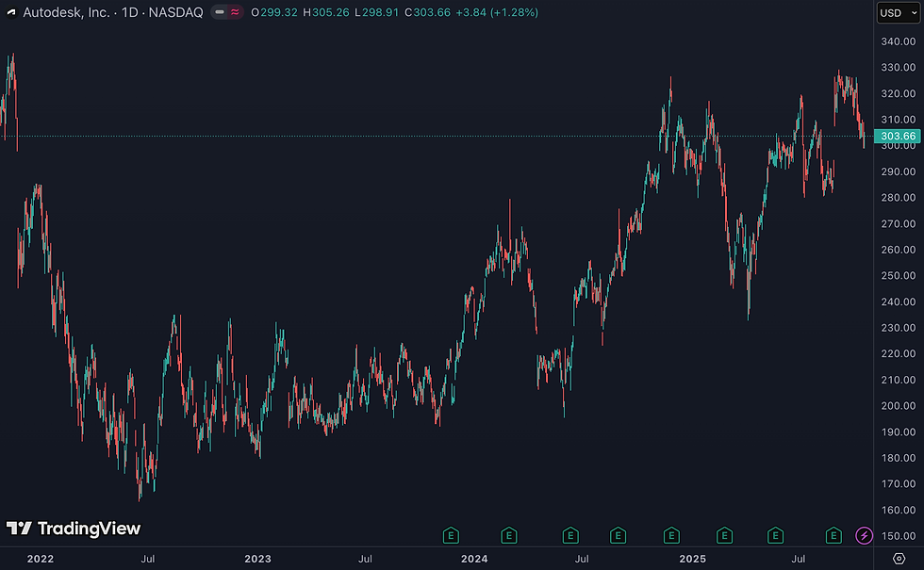Click the Jul label between 2022 and 2023

point(148,559)
